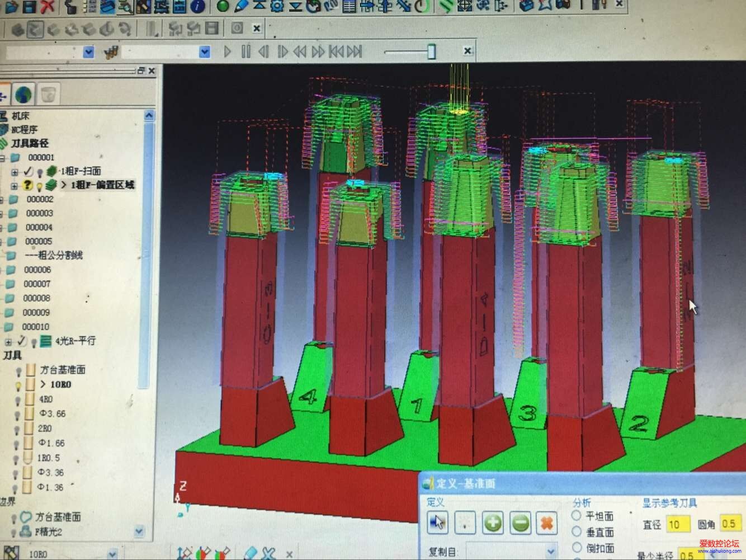This screenshot has width=746, height=560.
Task: Pause the toolpath simulation
Action: click(245, 51)
